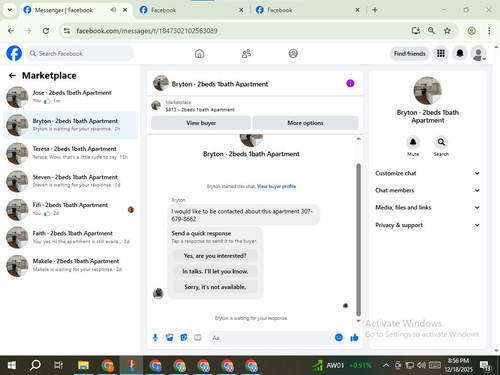
Task: Open the emoji picker in message box
Action: coord(339,338)
